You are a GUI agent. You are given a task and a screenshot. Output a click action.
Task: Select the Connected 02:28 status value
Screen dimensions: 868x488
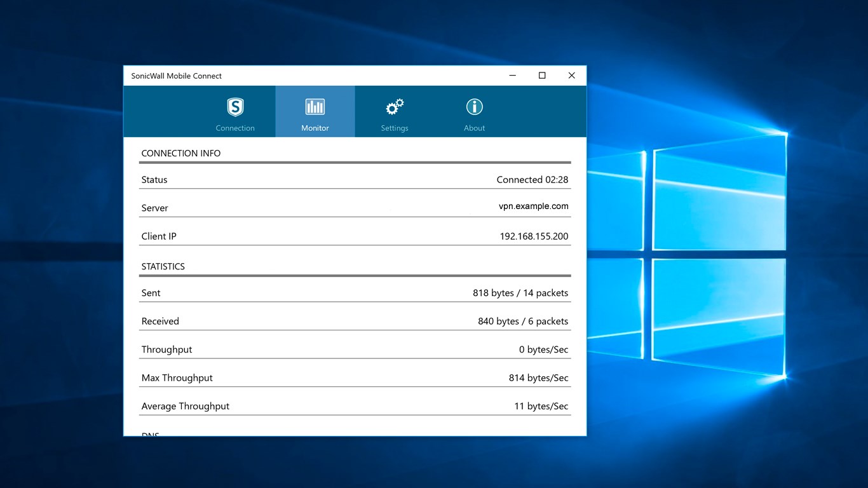[x=532, y=180]
